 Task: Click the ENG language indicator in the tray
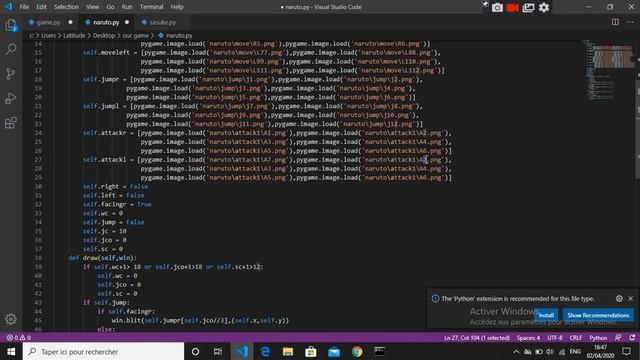click(575, 351)
